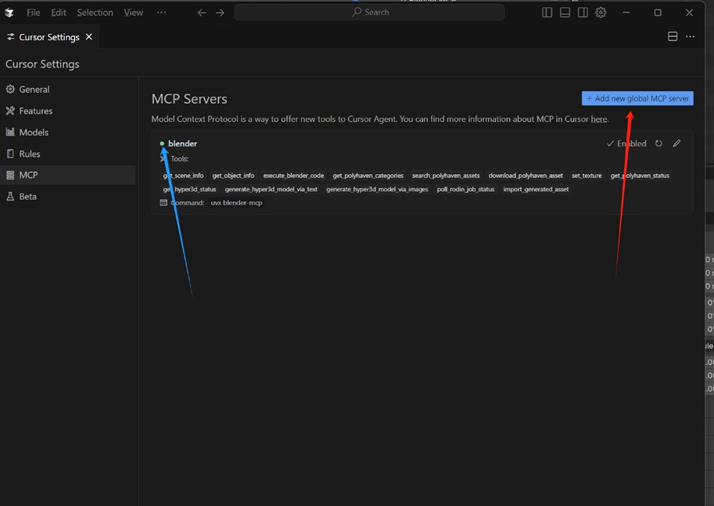Open General settings section
Image resolution: width=714 pixels, height=506 pixels.
coord(68,89)
